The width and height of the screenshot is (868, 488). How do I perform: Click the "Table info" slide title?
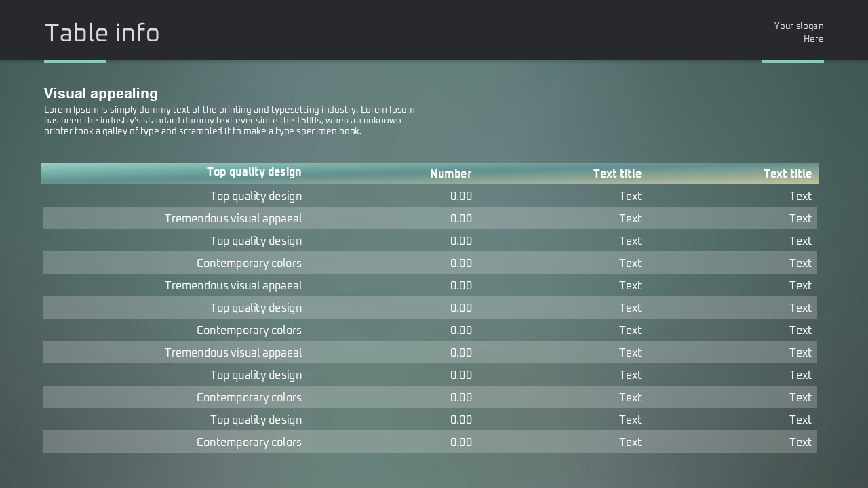tap(102, 33)
